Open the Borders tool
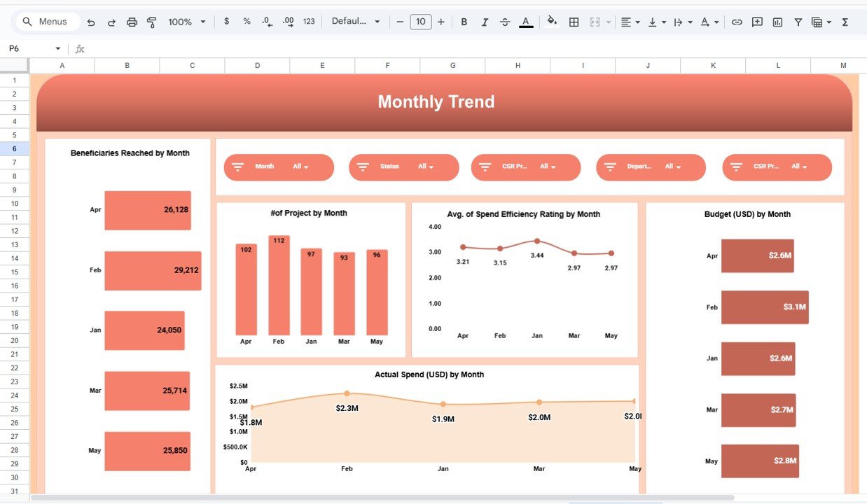The width and height of the screenshot is (867, 504). 574,22
